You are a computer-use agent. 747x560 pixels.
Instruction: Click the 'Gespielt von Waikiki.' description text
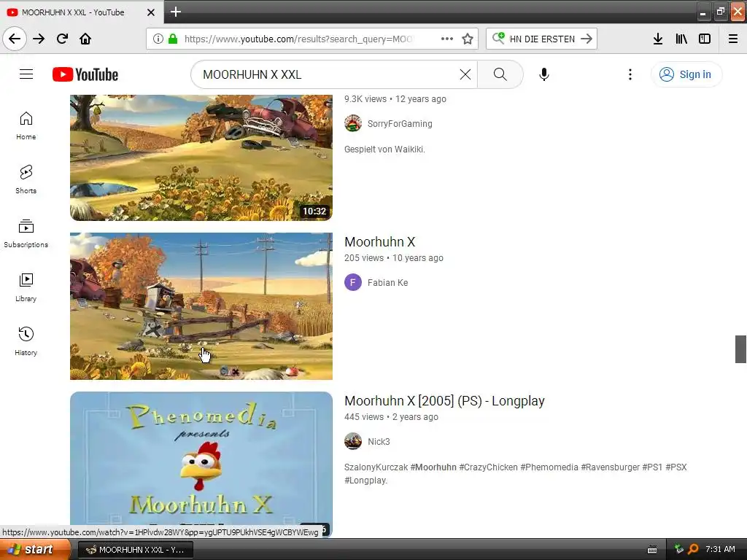click(384, 149)
